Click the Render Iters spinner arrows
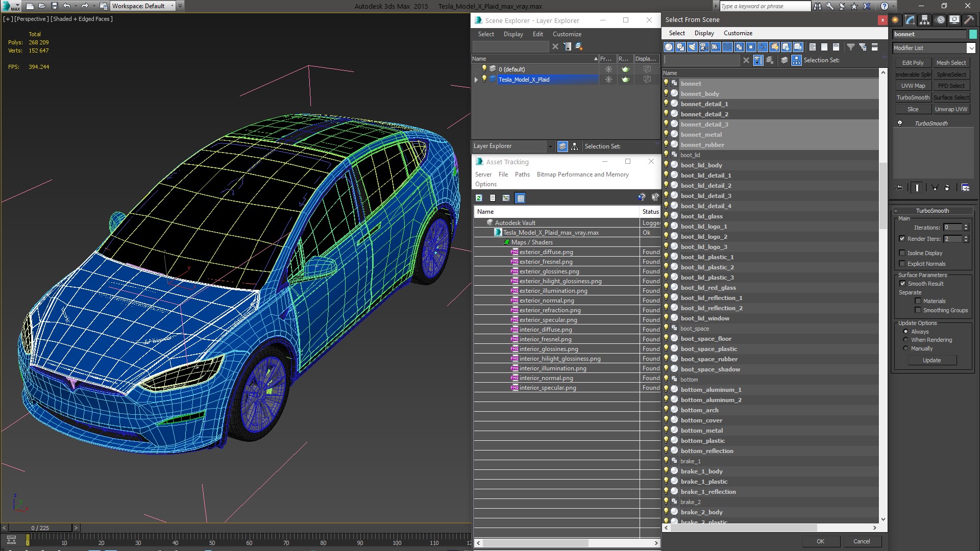Screen dimensions: 980x551 pyautogui.click(x=966, y=239)
